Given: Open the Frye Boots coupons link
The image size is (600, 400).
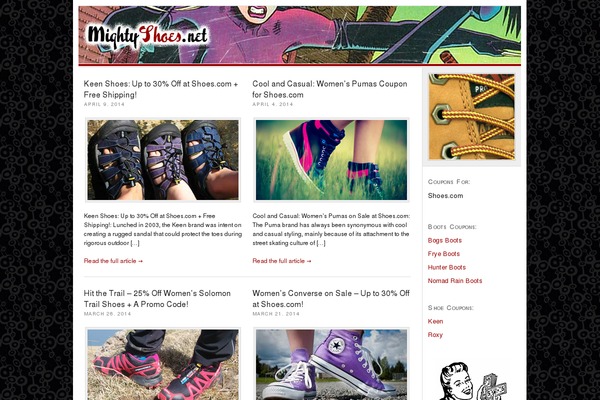Looking at the screenshot, I should [444, 254].
